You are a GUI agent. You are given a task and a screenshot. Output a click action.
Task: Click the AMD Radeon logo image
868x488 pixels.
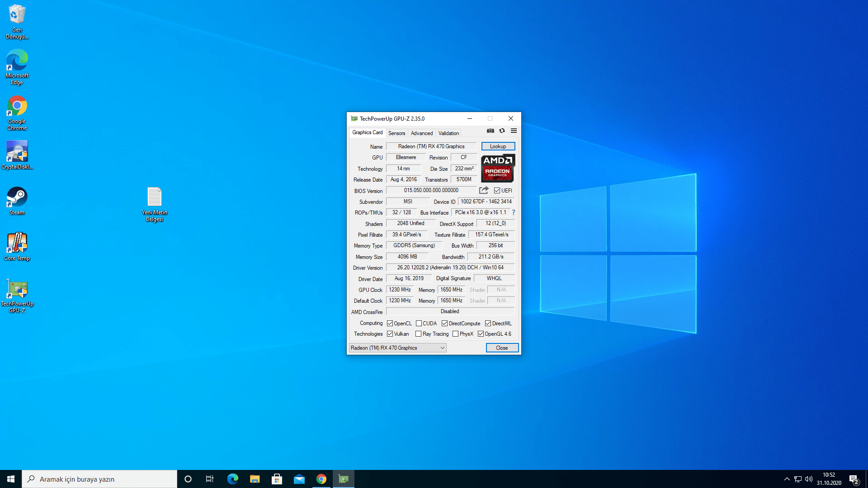pos(498,168)
